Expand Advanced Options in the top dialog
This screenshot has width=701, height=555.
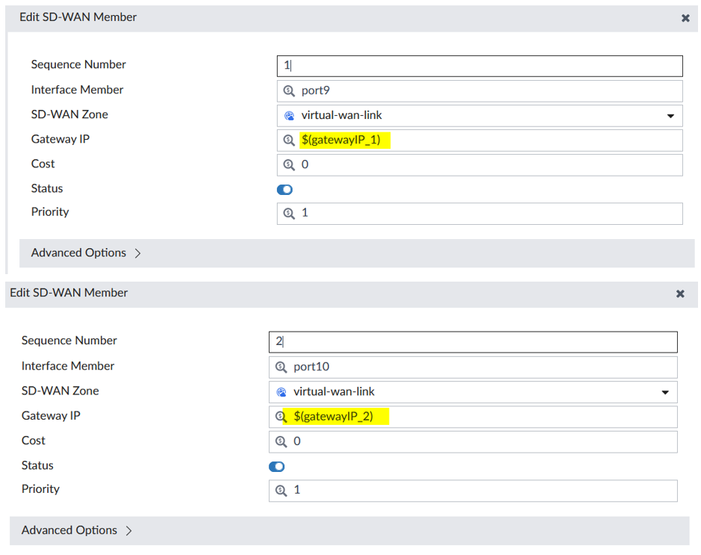pyautogui.click(x=86, y=253)
